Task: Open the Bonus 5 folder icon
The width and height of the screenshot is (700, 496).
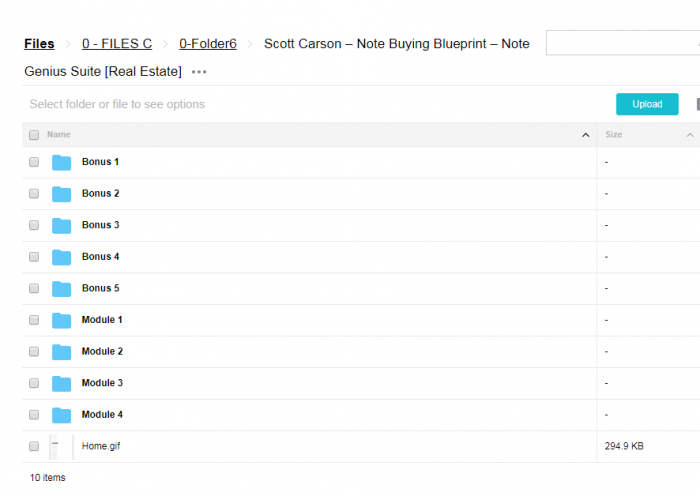Action: [x=61, y=289]
